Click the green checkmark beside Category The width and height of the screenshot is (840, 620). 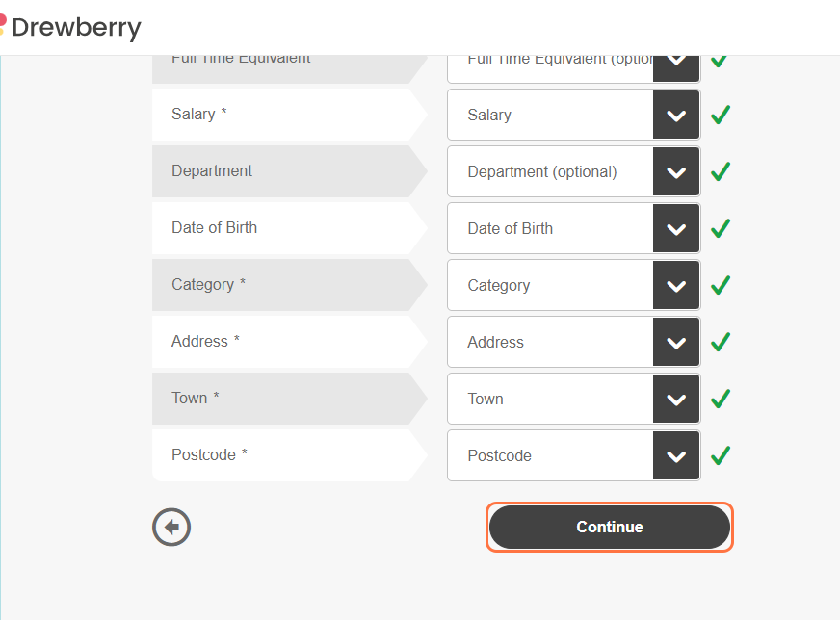(x=720, y=285)
